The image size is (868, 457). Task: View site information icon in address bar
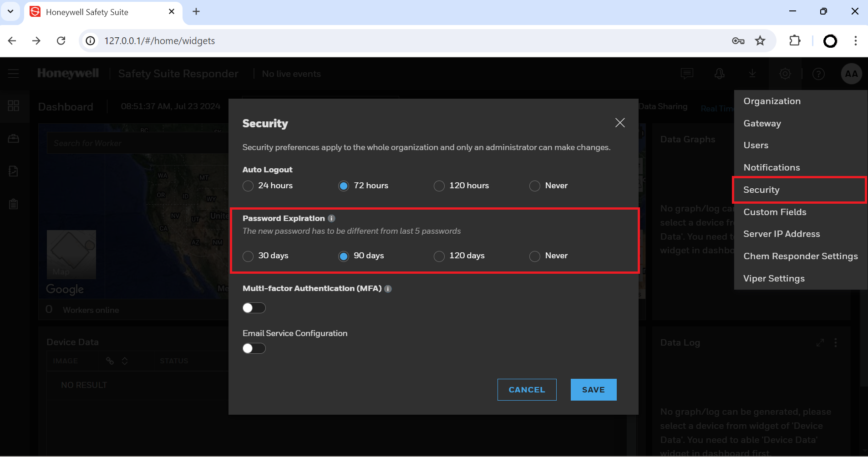coord(91,41)
